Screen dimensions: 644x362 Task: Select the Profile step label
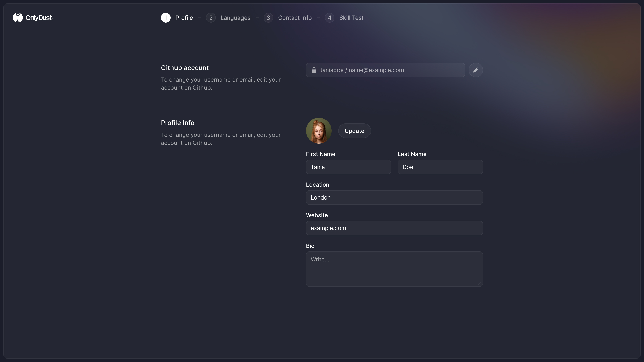[x=184, y=18]
